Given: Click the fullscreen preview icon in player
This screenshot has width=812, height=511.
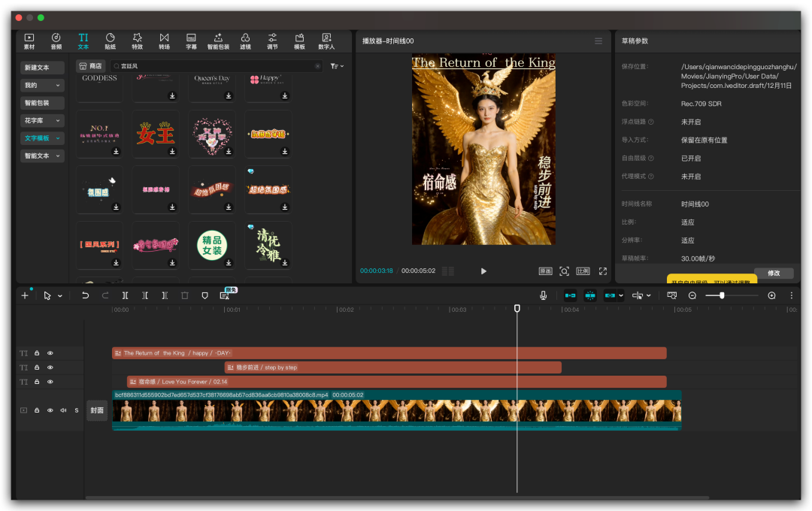Looking at the screenshot, I should pyautogui.click(x=602, y=271).
